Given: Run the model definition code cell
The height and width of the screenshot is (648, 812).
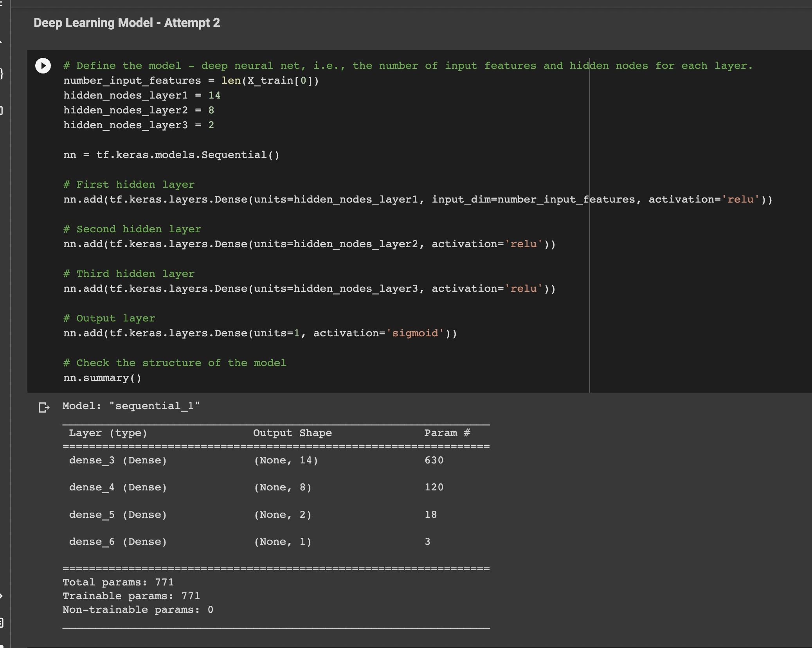Looking at the screenshot, I should 43,66.
